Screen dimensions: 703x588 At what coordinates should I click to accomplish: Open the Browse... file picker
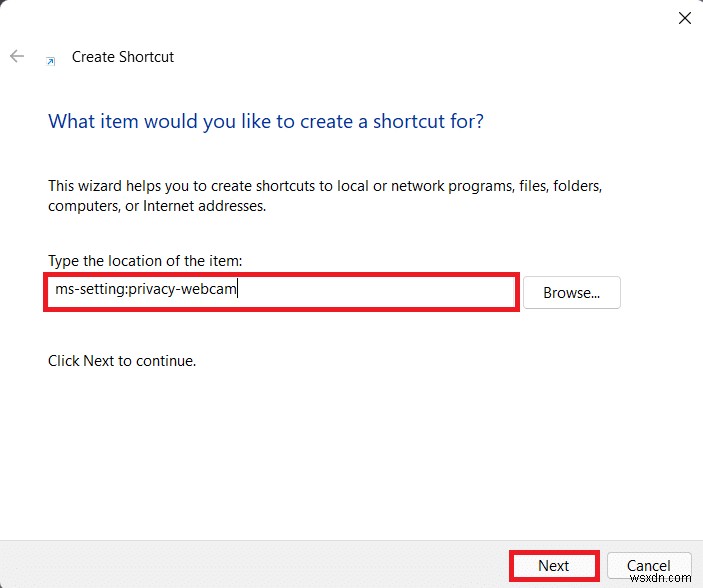click(571, 293)
